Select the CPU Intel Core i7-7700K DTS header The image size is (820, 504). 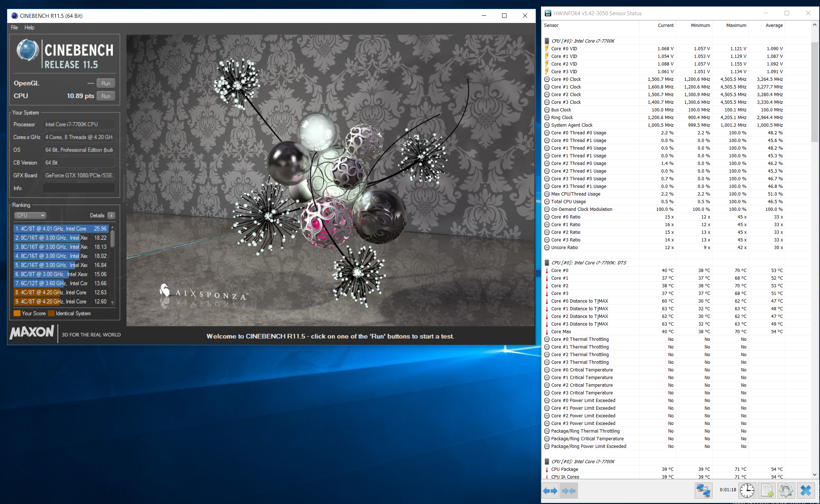pos(588,263)
